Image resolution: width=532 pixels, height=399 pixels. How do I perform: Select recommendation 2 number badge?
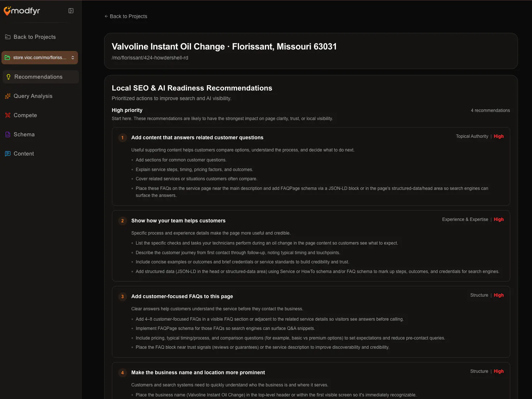click(x=123, y=221)
